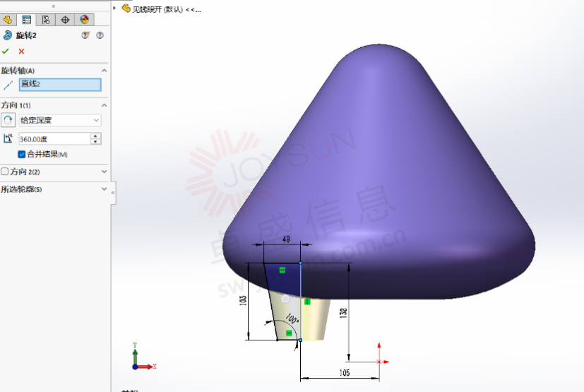This screenshot has height=392, width=584.
Task: Open the question-mark help icon for 旋转2
Action: (100, 35)
